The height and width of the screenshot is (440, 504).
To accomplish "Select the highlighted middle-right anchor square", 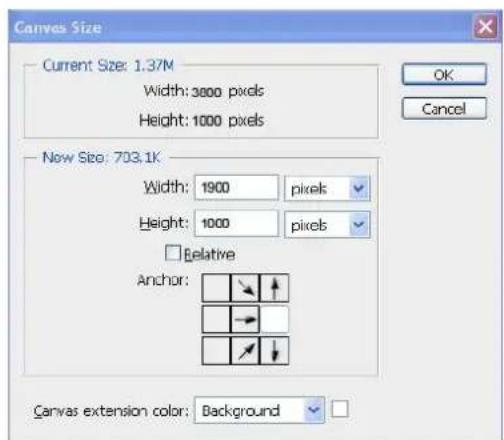I will [x=274, y=319].
